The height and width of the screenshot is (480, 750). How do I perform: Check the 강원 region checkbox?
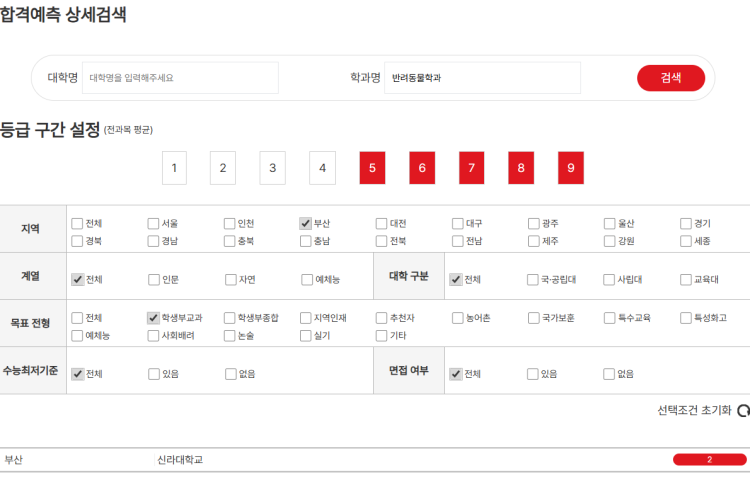pyautogui.click(x=609, y=241)
